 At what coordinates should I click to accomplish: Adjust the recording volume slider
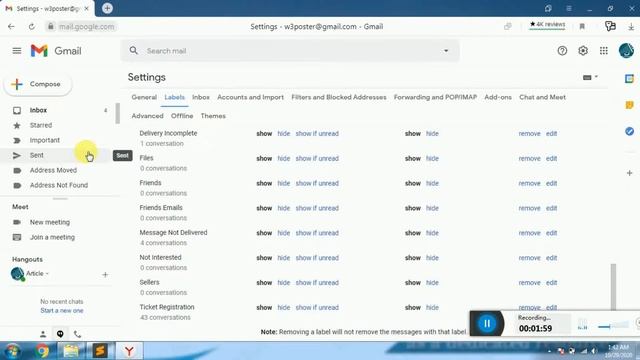tap(613, 326)
